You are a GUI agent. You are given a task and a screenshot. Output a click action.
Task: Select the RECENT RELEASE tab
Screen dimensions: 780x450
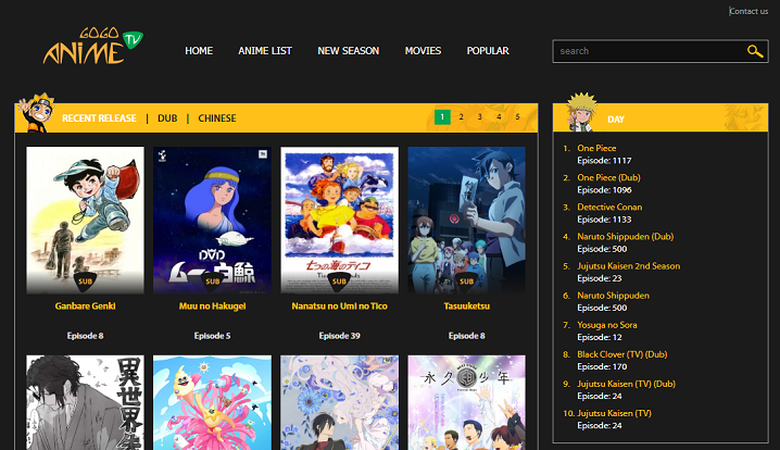click(x=99, y=118)
